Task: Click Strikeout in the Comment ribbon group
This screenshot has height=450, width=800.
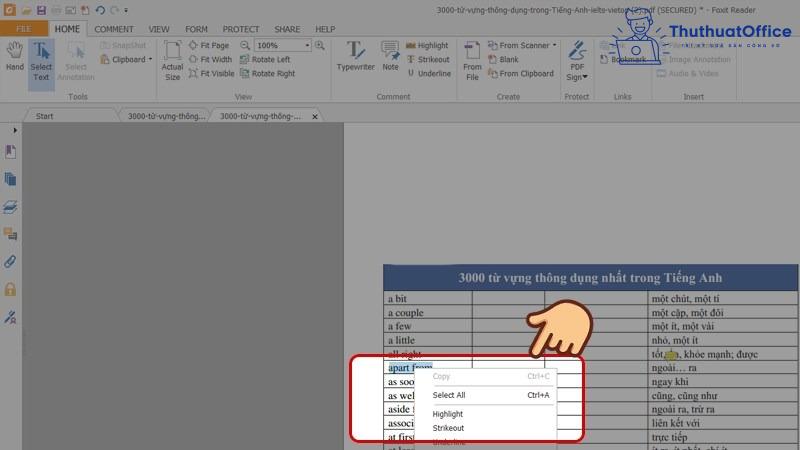Action: (x=428, y=59)
